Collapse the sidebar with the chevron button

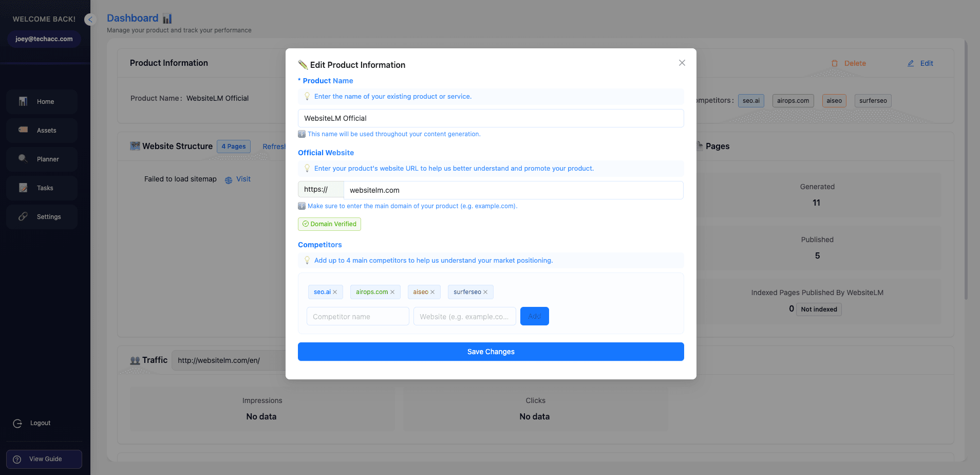click(90, 20)
